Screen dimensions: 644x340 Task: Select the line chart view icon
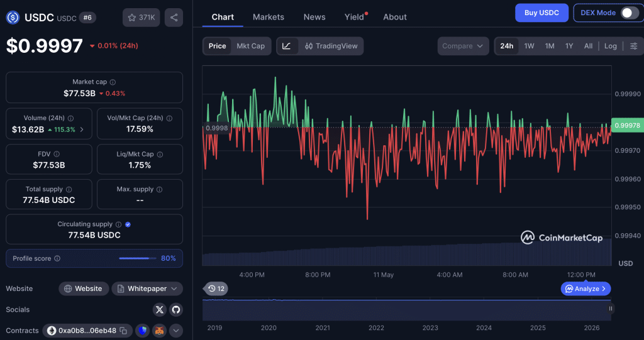click(287, 46)
